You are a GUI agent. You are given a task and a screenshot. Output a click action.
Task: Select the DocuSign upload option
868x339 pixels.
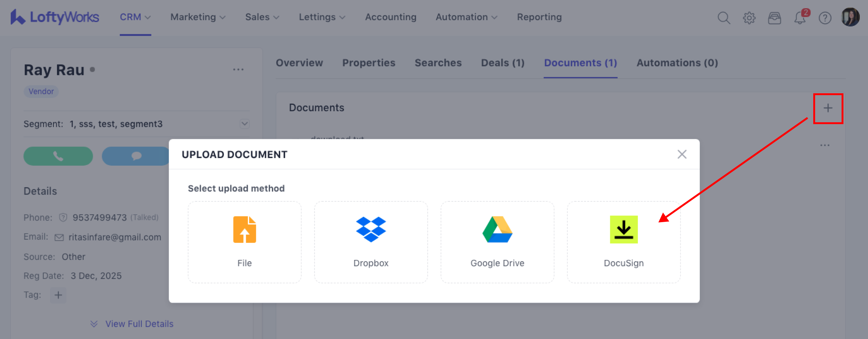(623, 242)
